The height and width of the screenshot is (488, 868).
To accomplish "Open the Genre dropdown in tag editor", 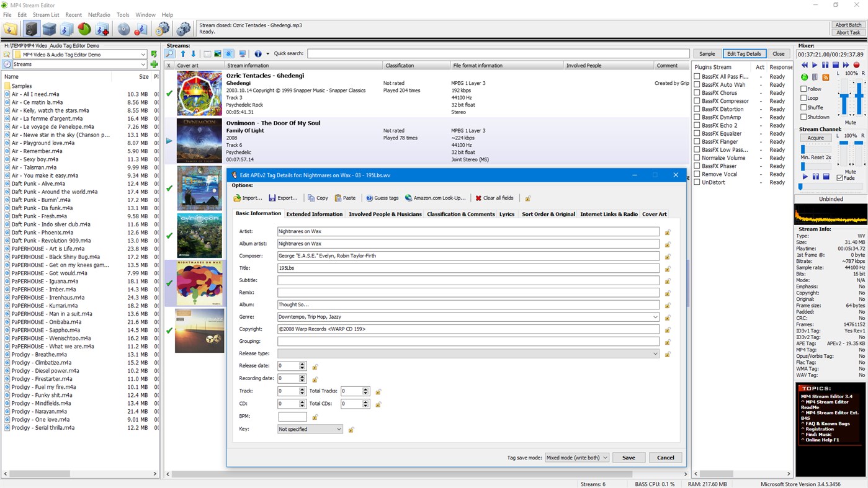I will (x=655, y=316).
